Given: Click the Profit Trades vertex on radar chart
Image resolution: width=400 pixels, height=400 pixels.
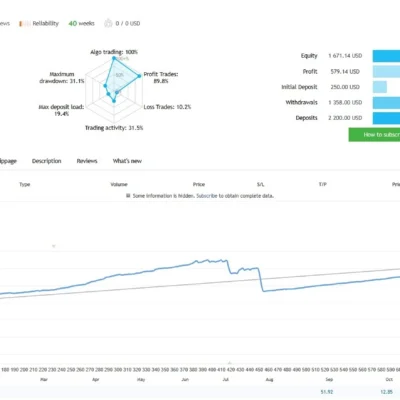Looking at the screenshot, I should (140, 76).
